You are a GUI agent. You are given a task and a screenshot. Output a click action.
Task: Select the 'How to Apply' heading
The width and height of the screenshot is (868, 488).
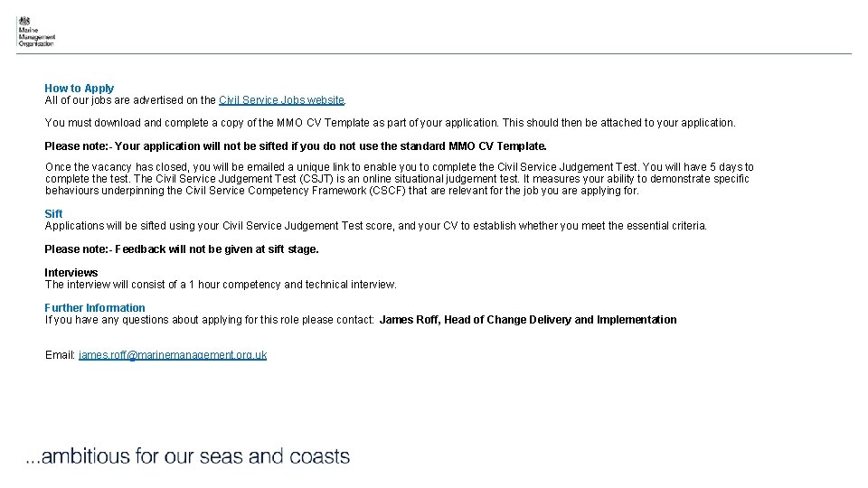click(80, 89)
